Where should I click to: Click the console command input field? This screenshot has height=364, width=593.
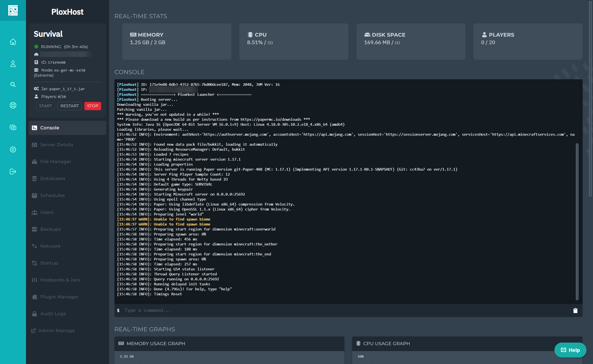(347, 310)
